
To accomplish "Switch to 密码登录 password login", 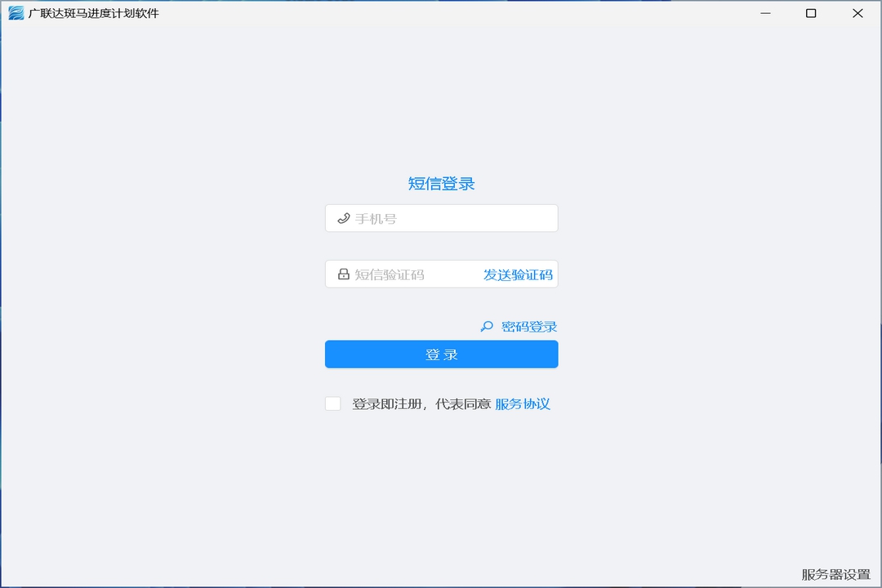I will [x=528, y=327].
